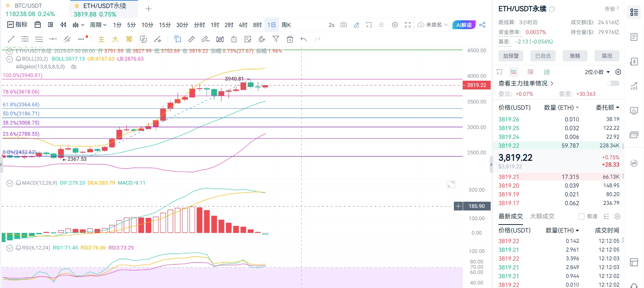Toggle combined order book view
The height and width of the screenshot is (288, 644).
514,72
